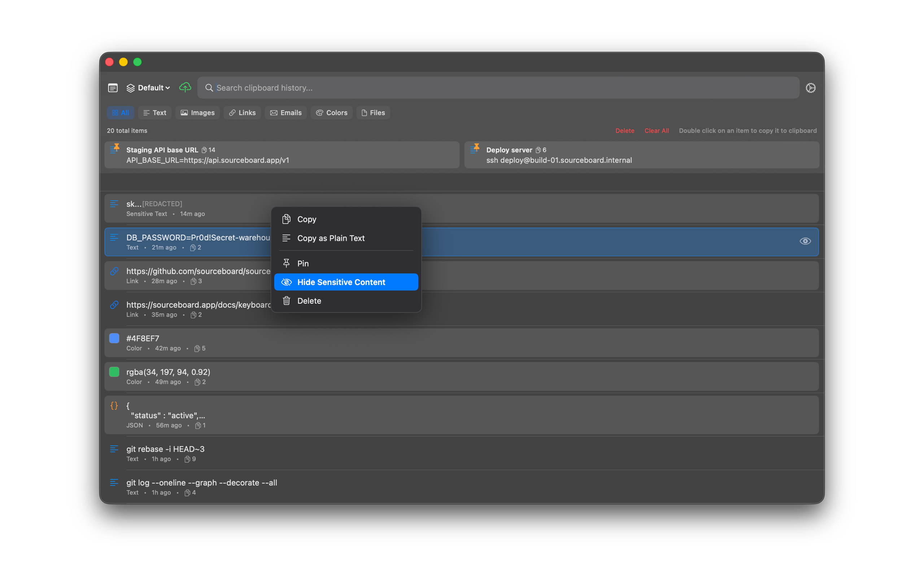Click the orange JSON braces icon
The image size is (924, 578).
point(114,406)
